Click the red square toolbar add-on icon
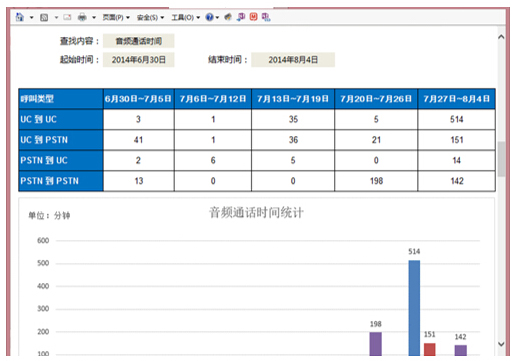The image size is (512, 363). pyautogui.click(x=254, y=17)
